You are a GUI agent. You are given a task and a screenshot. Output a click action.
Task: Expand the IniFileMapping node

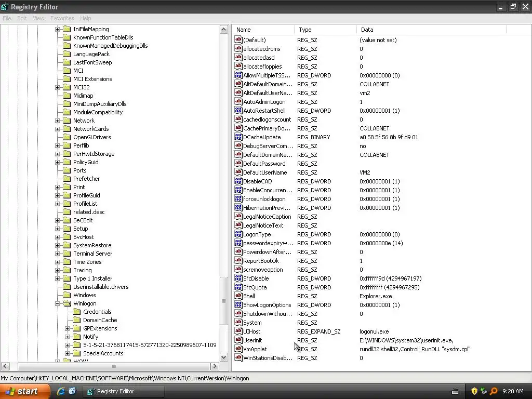(x=57, y=29)
